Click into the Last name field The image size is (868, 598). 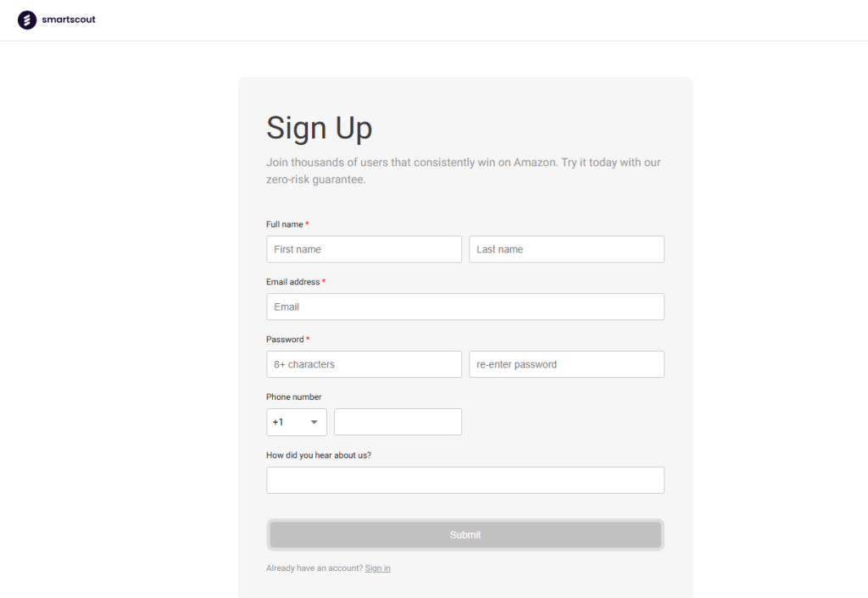click(566, 249)
